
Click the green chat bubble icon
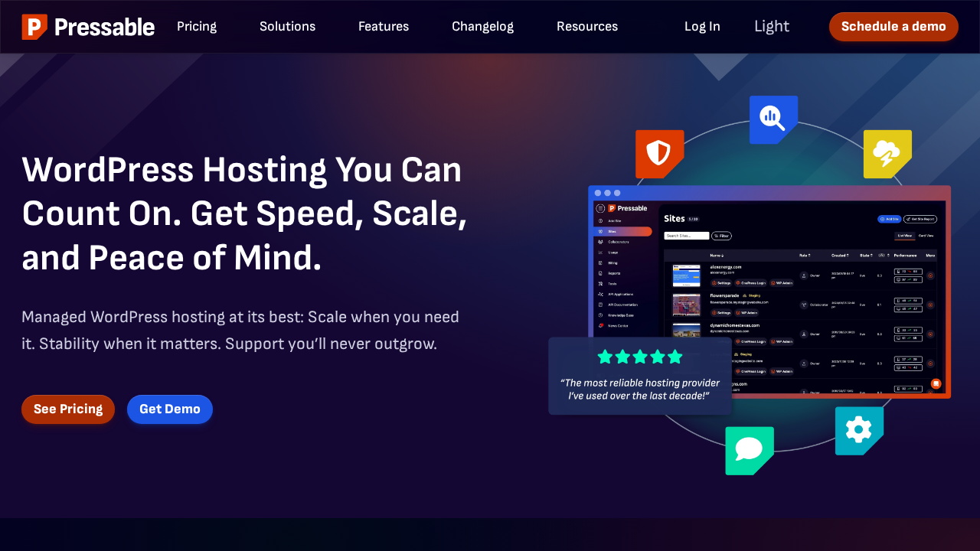749,450
